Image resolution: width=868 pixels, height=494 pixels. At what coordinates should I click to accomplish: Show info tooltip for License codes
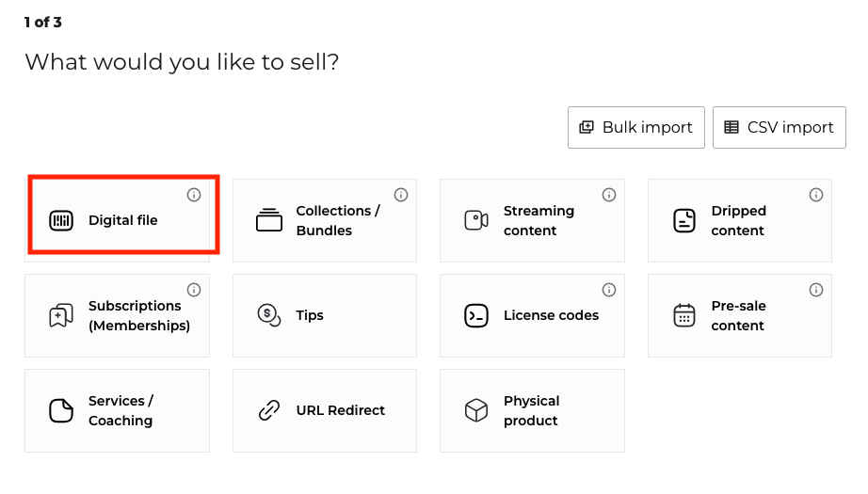[609, 290]
